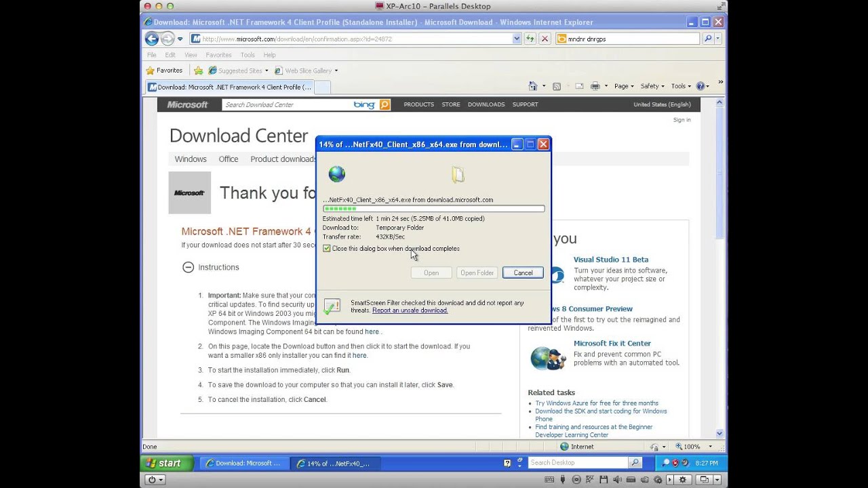The image size is (868, 488).
Task: Click the SmartScreen Filter shield icon in dialog
Action: click(332, 306)
